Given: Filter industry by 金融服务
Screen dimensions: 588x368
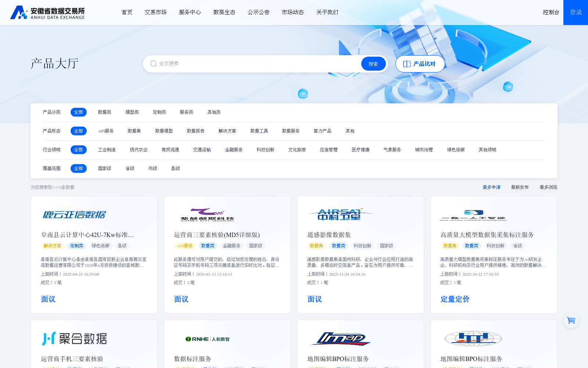Looking at the screenshot, I should (x=234, y=150).
